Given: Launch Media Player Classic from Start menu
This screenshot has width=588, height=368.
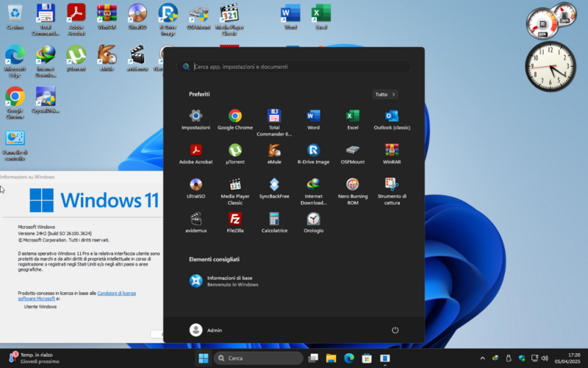Looking at the screenshot, I should [x=235, y=191].
